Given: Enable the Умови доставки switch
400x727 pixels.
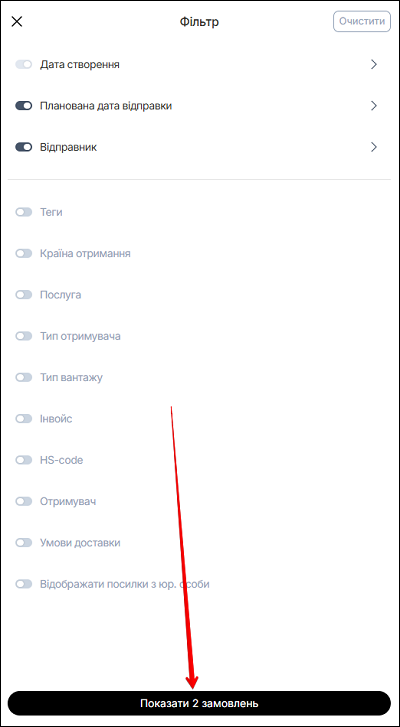Looking at the screenshot, I should pos(24,542).
